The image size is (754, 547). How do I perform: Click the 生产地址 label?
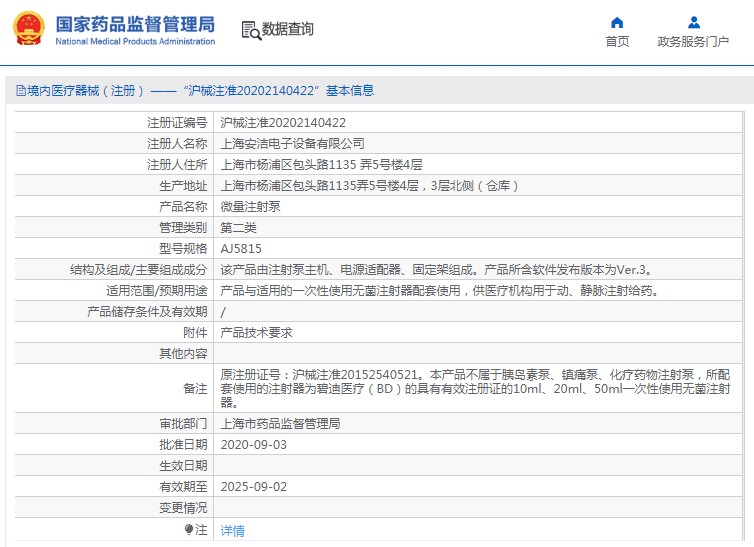(x=183, y=186)
